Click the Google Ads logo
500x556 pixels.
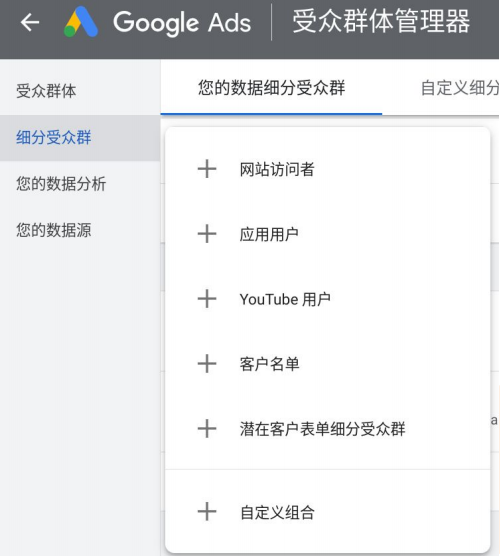click(x=81, y=22)
